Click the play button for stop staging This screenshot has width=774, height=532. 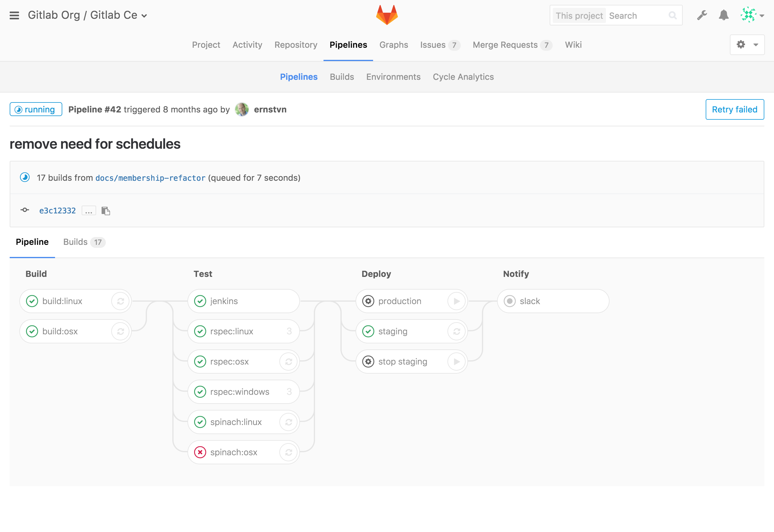coord(457,361)
